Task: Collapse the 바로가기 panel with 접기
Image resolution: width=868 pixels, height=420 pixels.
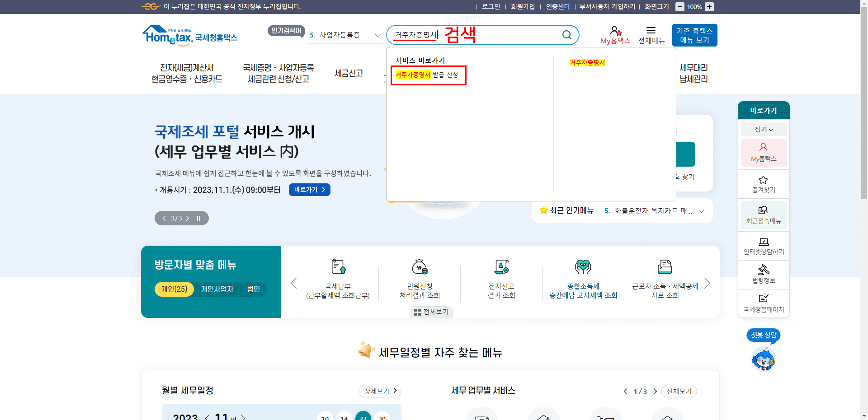Action: 764,129
